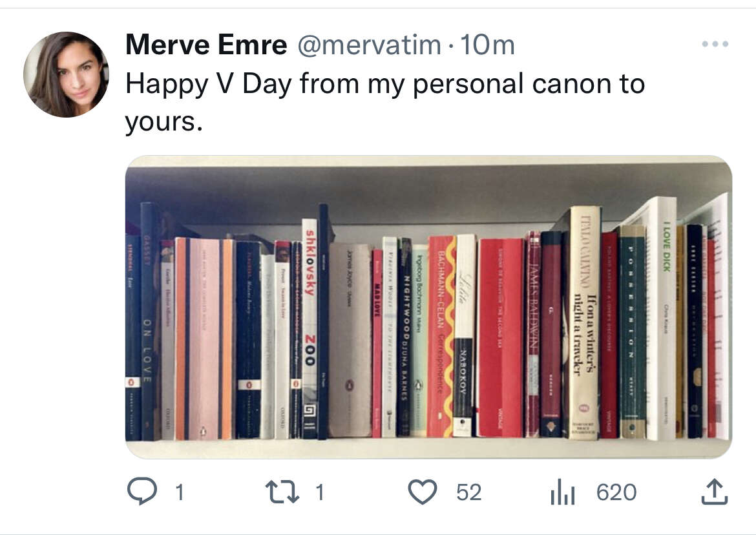
Task: Open the bookshelf photo attachment
Action: point(428,306)
